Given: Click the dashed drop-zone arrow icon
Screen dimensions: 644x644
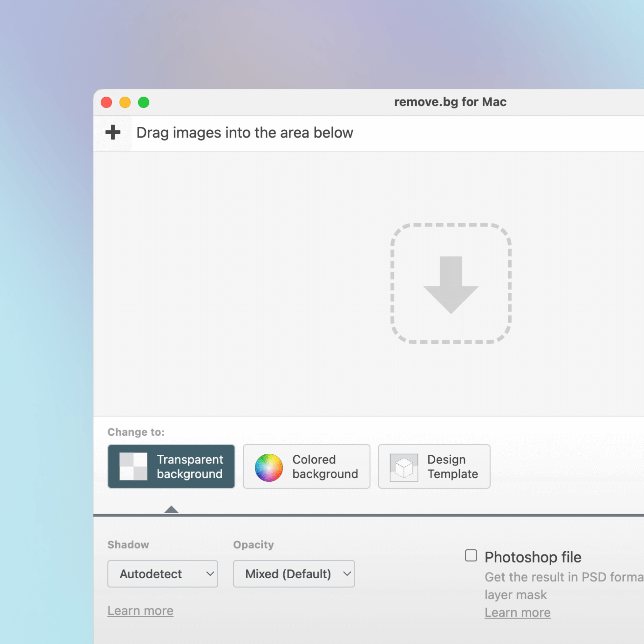Looking at the screenshot, I should pyautogui.click(x=451, y=284).
